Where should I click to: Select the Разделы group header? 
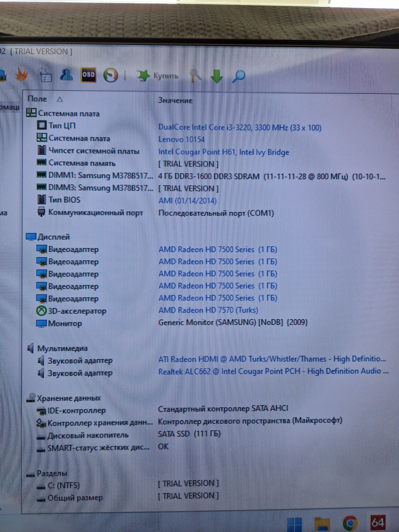tap(52, 473)
